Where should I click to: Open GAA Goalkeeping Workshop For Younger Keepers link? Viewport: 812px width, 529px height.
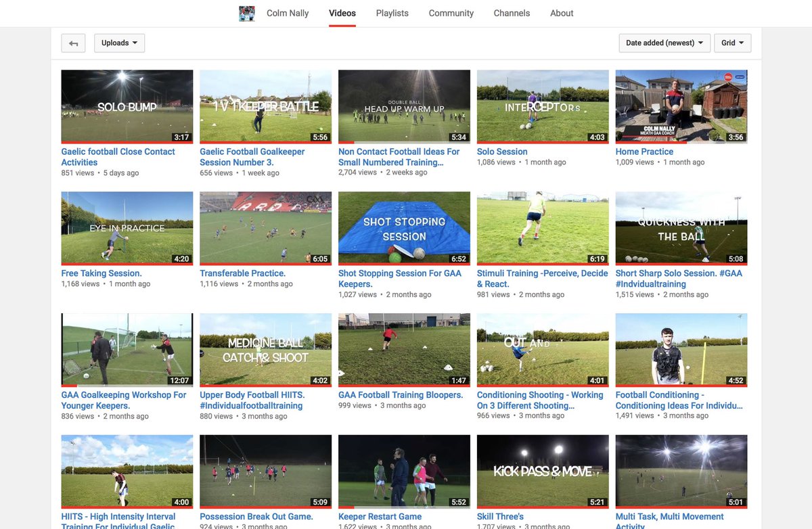[124, 400]
